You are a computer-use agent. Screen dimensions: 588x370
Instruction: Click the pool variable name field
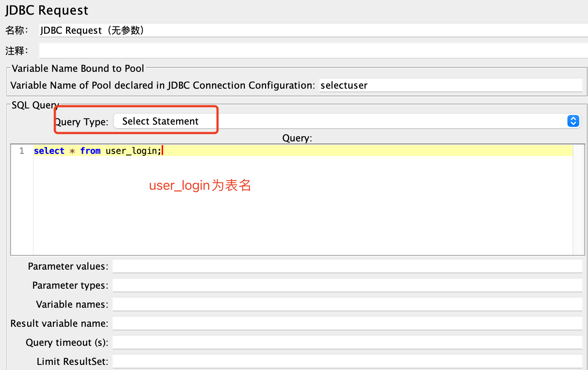click(x=450, y=85)
